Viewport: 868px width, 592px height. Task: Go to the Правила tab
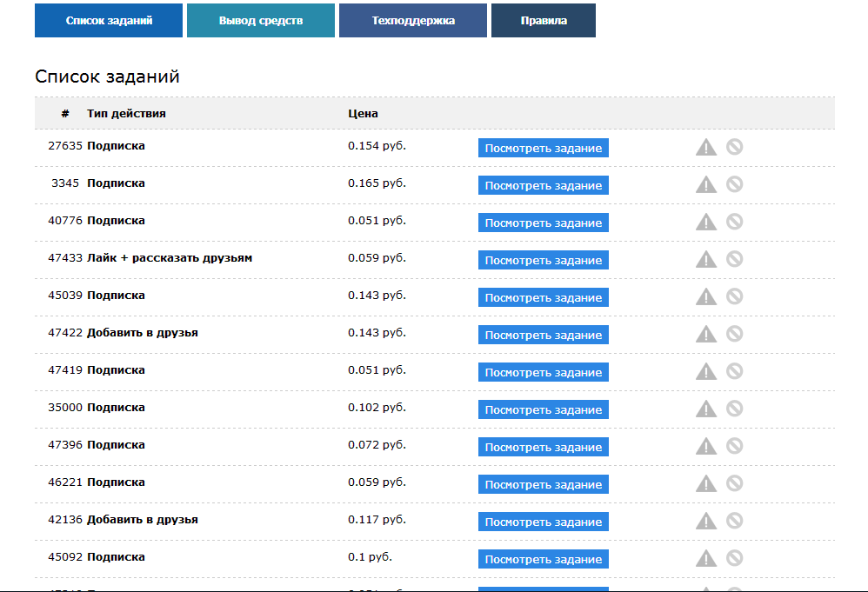(x=544, y=21)
